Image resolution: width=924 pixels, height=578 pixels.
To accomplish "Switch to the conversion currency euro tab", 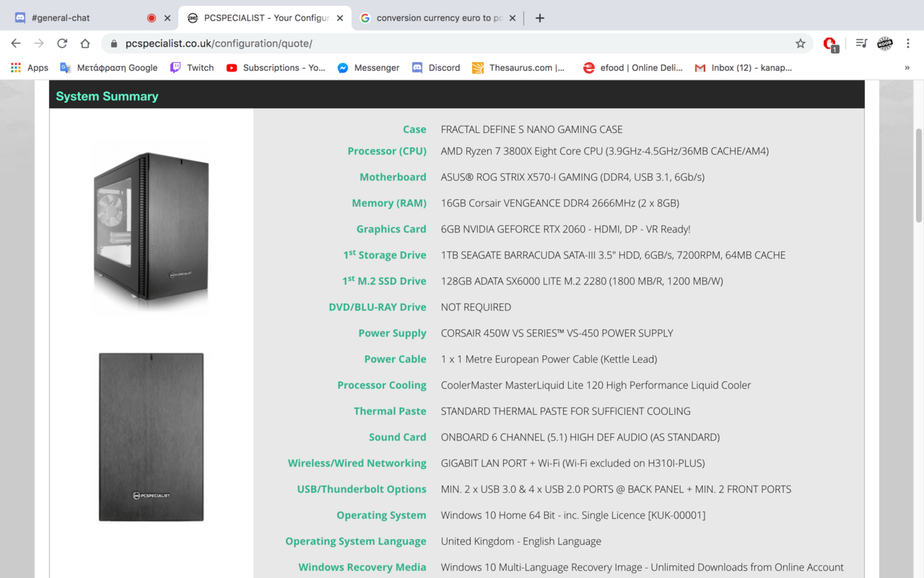I will pos(438,18).
